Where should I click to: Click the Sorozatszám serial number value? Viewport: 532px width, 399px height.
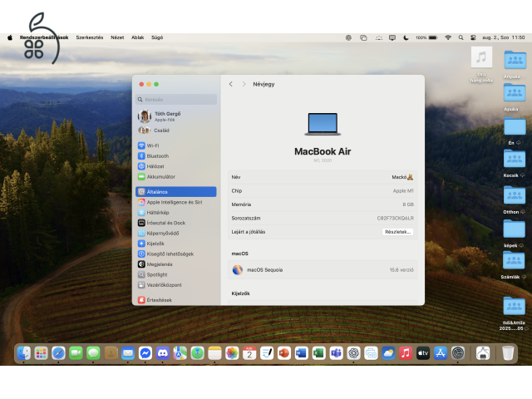click(396, 218)
